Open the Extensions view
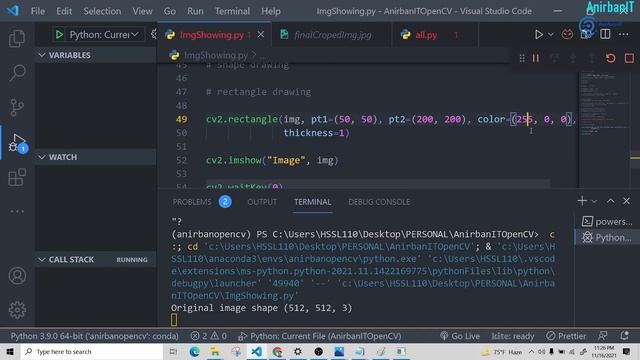The width and height of the screenshot is (640, 360). tap(17, 177)
